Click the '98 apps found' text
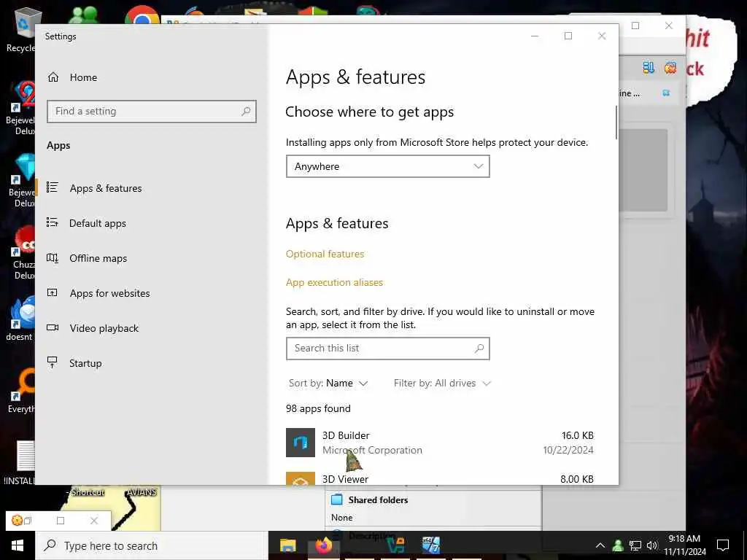The width and height of the screenshot is (747, 560). (318, 408)
